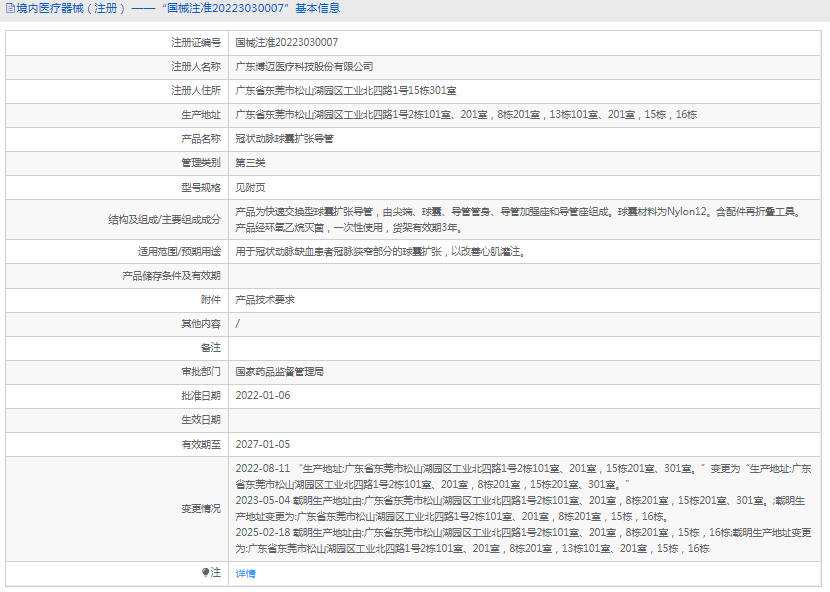Select approval date 2022-01-06
830x592 pixels.
point(263,396)
